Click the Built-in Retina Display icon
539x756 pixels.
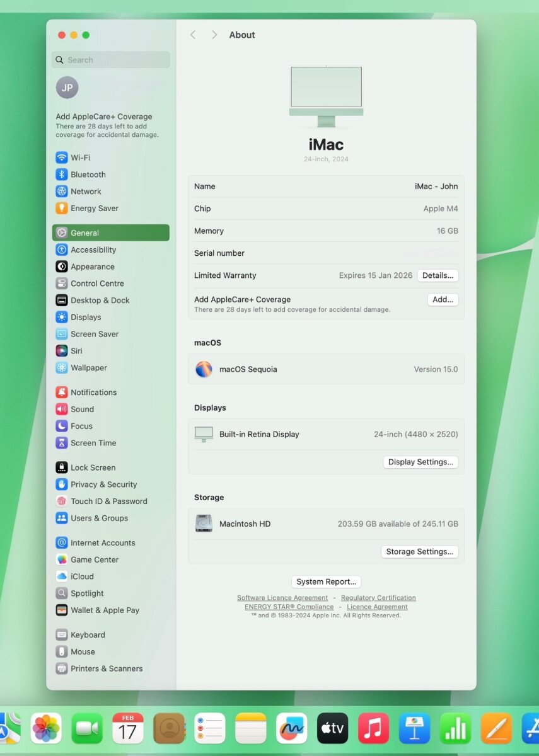click(204, 434)
